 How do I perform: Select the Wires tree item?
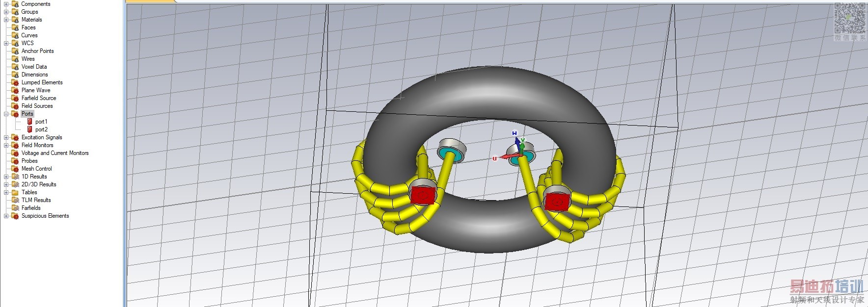[28, 59]
